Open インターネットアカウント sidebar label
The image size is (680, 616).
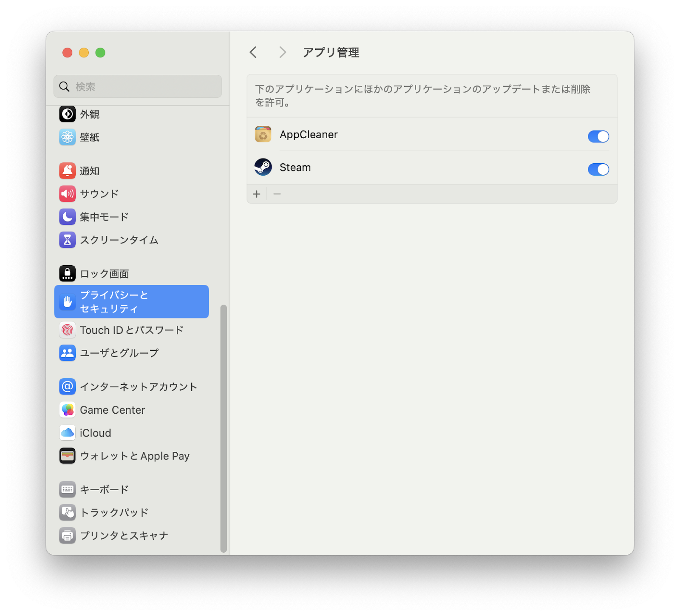click(139, 387)
